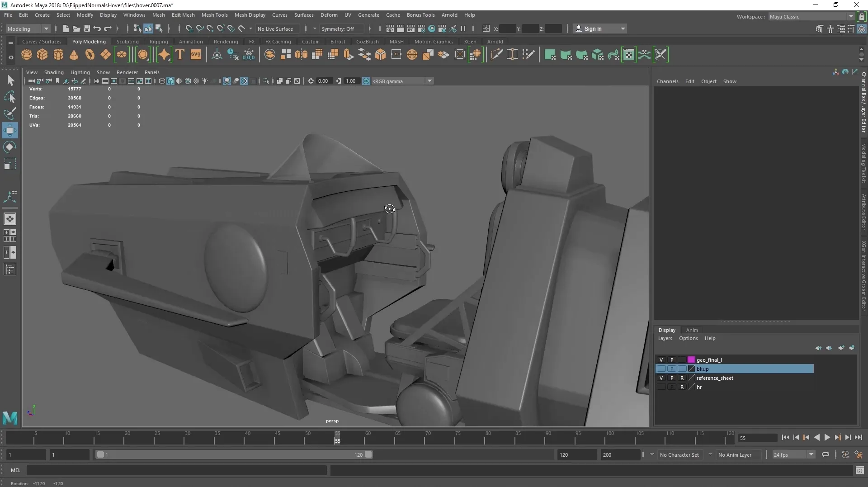Enable visibility for the bkup layer
868x487 pixels.
(661, 369)
